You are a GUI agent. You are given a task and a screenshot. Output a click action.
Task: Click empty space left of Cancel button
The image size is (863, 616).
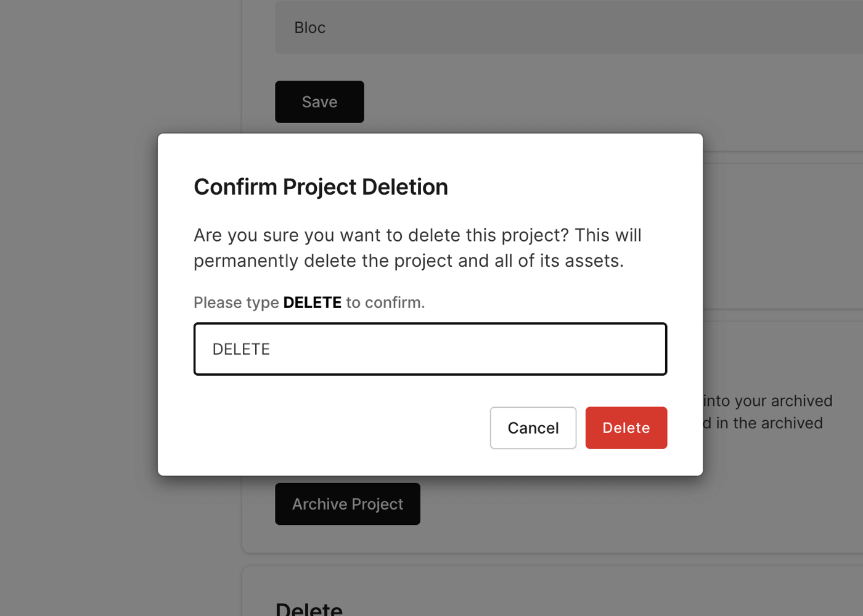(339, 428)
